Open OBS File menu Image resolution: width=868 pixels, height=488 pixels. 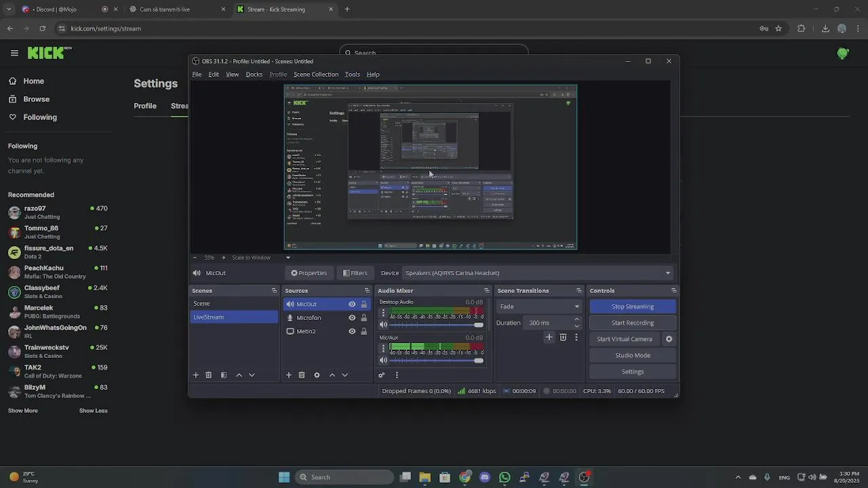pyautogui.click(x=197, y=75)
